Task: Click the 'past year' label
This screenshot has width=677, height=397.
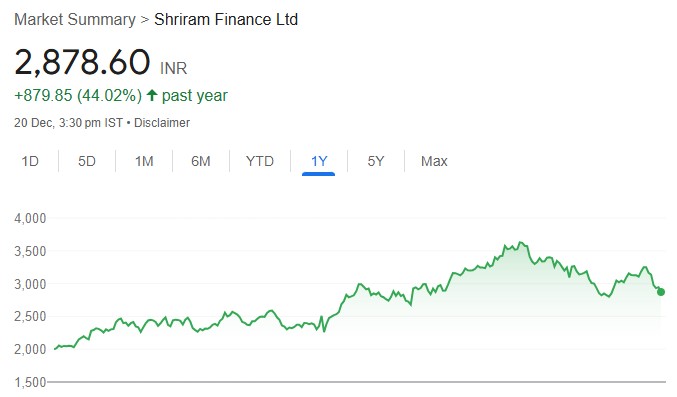Action: [x=195, y=95]
